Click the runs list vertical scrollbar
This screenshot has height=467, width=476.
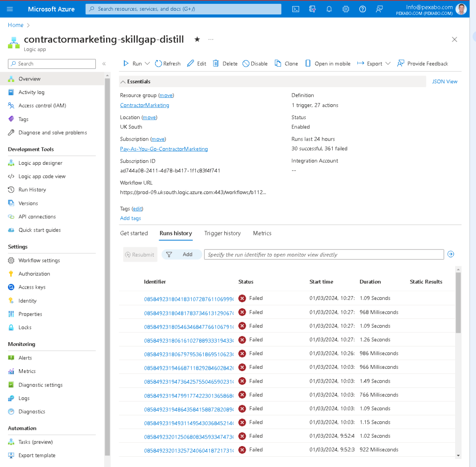pyautogui.click(x=458, y=302)
